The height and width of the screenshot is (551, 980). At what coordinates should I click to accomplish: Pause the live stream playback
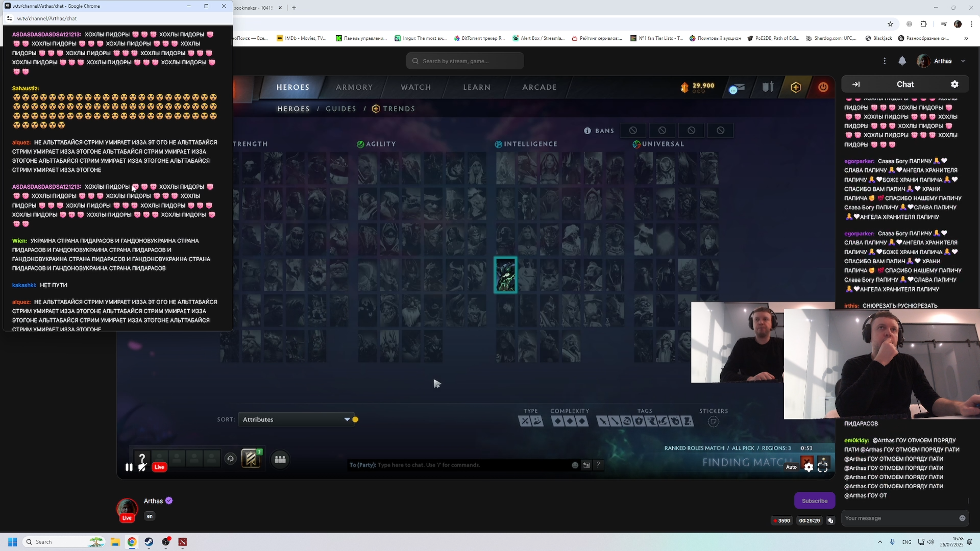(129, 467)
